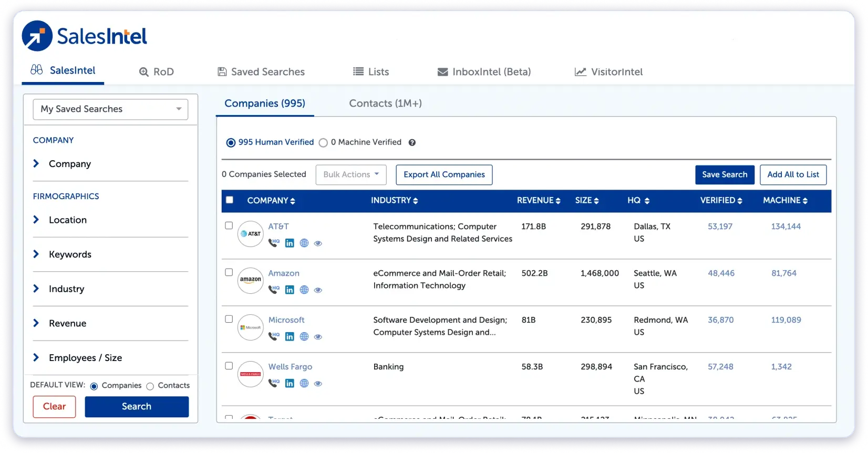Click the Machine Verified help question icon
Viewport: 868px width, 453px height.
click(412, 142)
